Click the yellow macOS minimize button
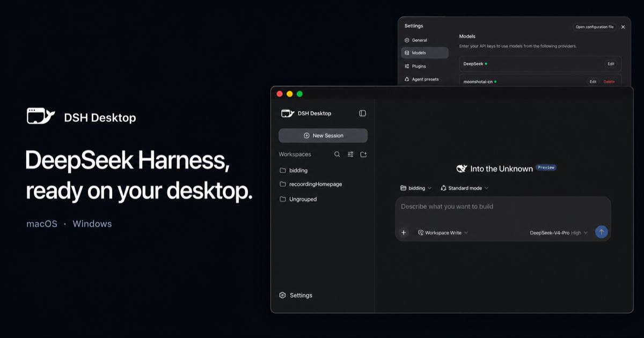644x338 pixels. coord(290,94)
